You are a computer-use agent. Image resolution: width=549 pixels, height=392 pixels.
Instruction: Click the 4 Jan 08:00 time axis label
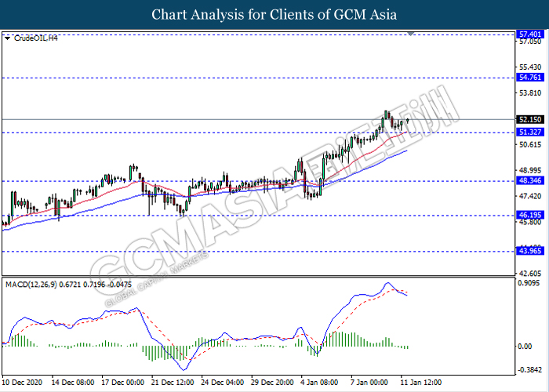click(320, 383)
